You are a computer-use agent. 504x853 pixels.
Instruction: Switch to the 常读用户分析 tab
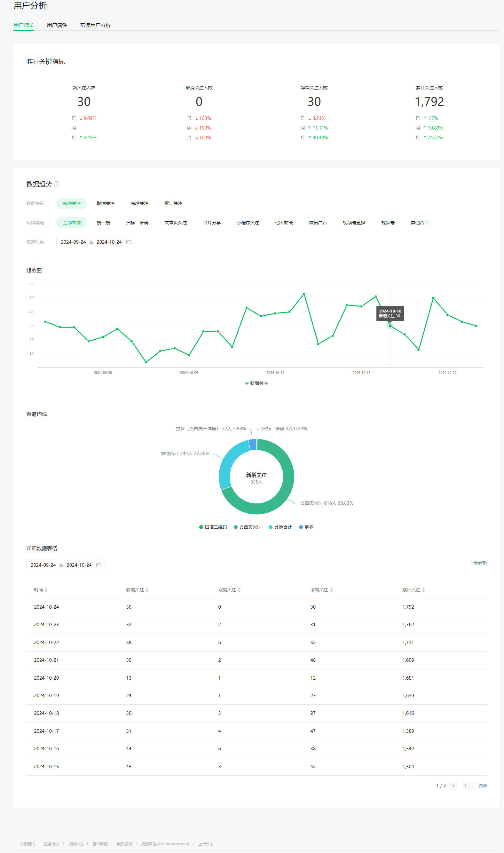95,25
